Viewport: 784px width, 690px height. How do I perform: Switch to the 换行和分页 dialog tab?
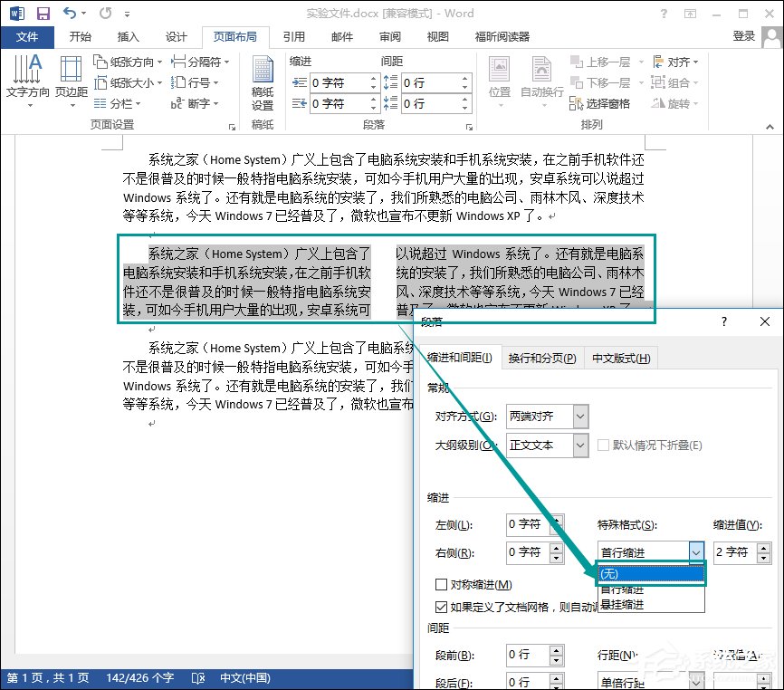coord(541,357)
